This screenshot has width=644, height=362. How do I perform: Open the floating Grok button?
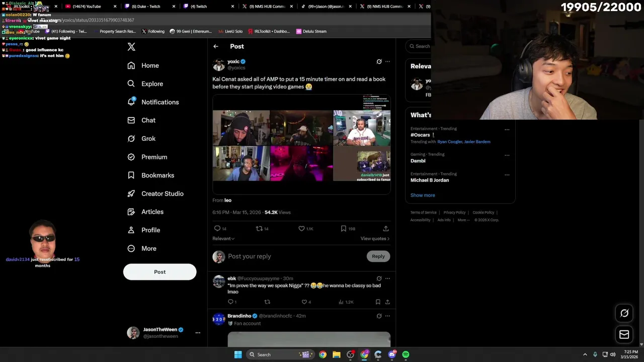click(x=624, y=313)
